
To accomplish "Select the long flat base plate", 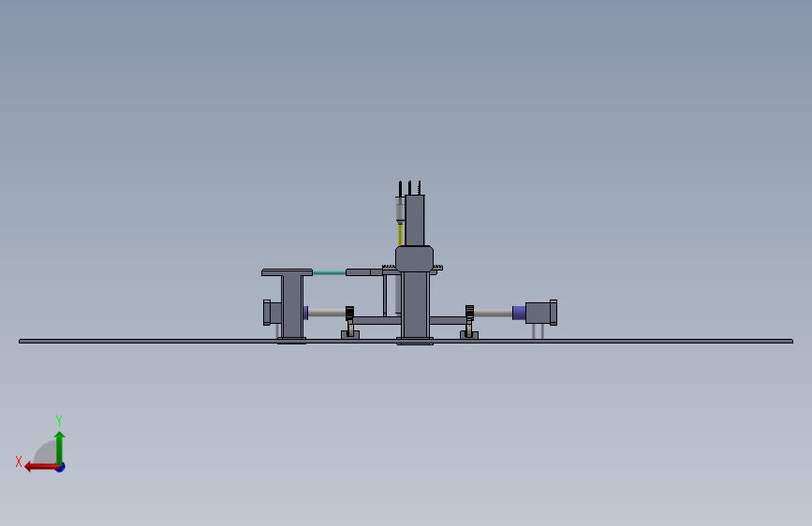I will pos(406,342).
